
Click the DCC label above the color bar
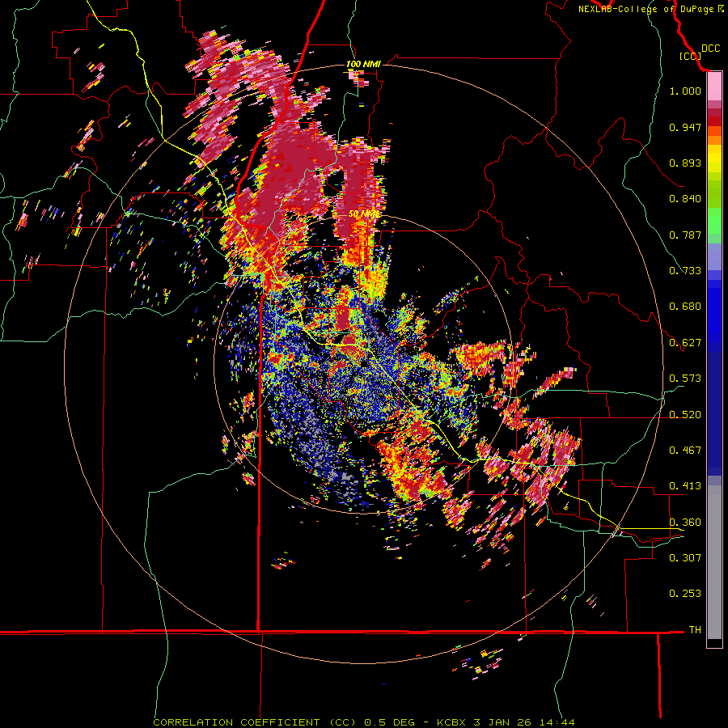[x=710, y=48]
